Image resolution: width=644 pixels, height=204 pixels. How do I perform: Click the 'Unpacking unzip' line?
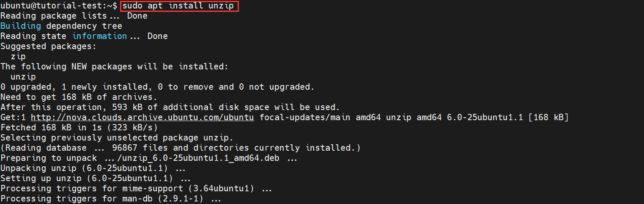93,168
